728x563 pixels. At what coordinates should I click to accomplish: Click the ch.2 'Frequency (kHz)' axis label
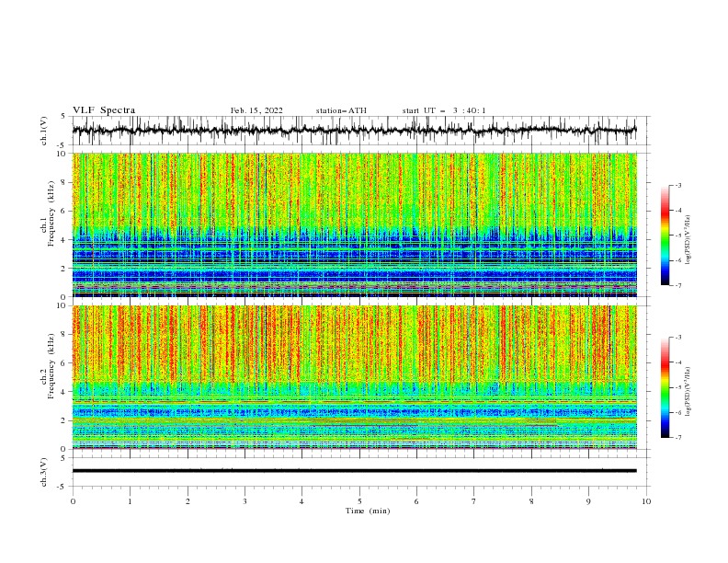coord(51,366)
